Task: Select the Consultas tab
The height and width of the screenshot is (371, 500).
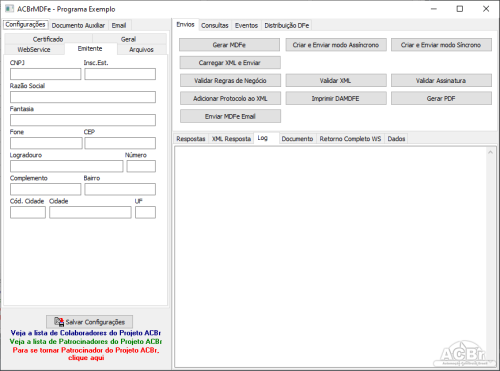Action: (215, 25)
